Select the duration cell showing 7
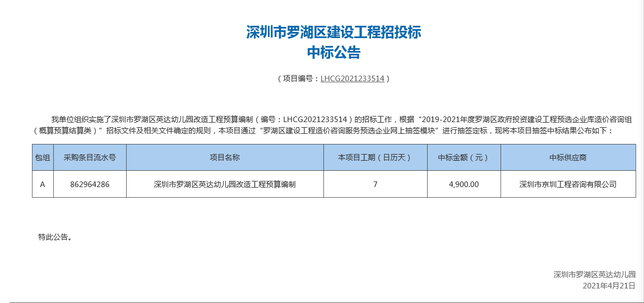644x303 pixels. 376,184
